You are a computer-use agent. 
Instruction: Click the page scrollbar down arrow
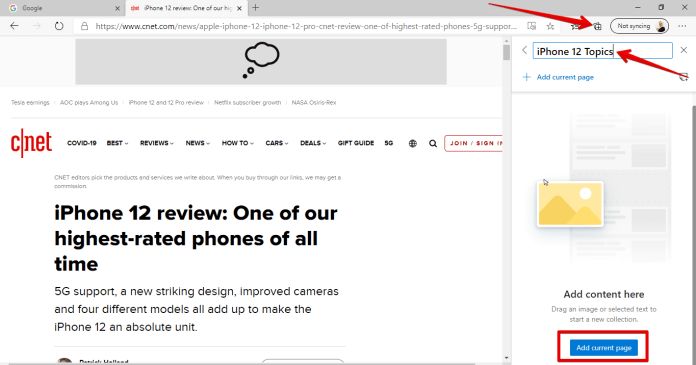pyautogui.click(x=506, y=358)
